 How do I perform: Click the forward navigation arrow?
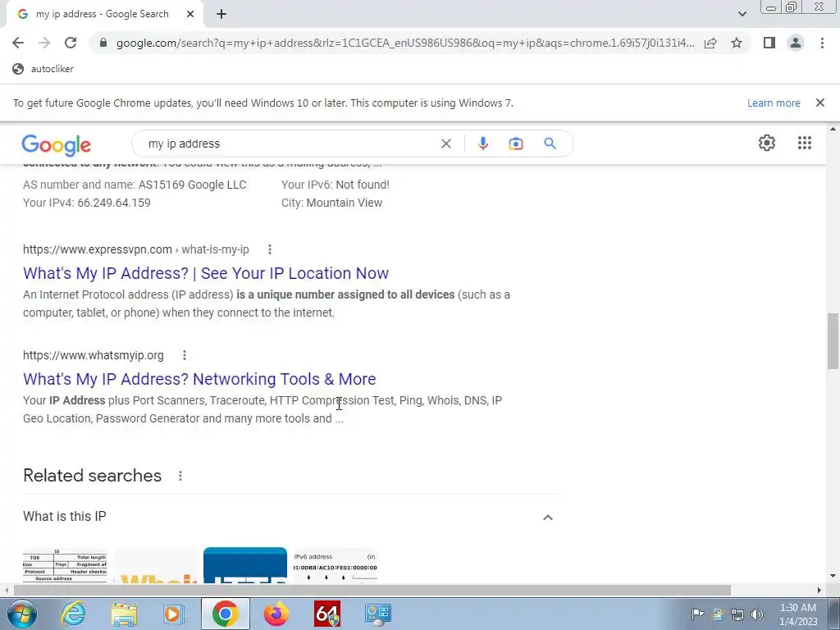click(x=44, y=43)
